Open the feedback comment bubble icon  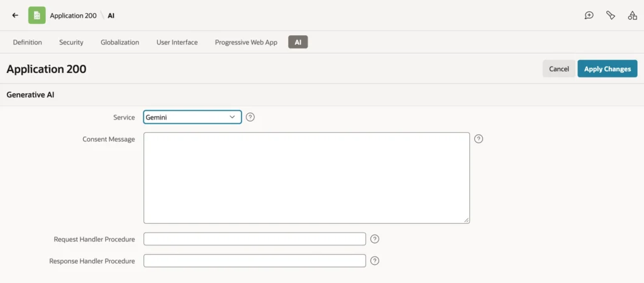[589, 16]
